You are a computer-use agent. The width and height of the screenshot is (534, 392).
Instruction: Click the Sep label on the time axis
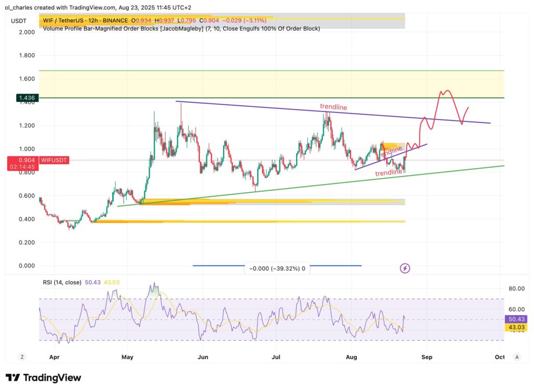pos(427,357)
